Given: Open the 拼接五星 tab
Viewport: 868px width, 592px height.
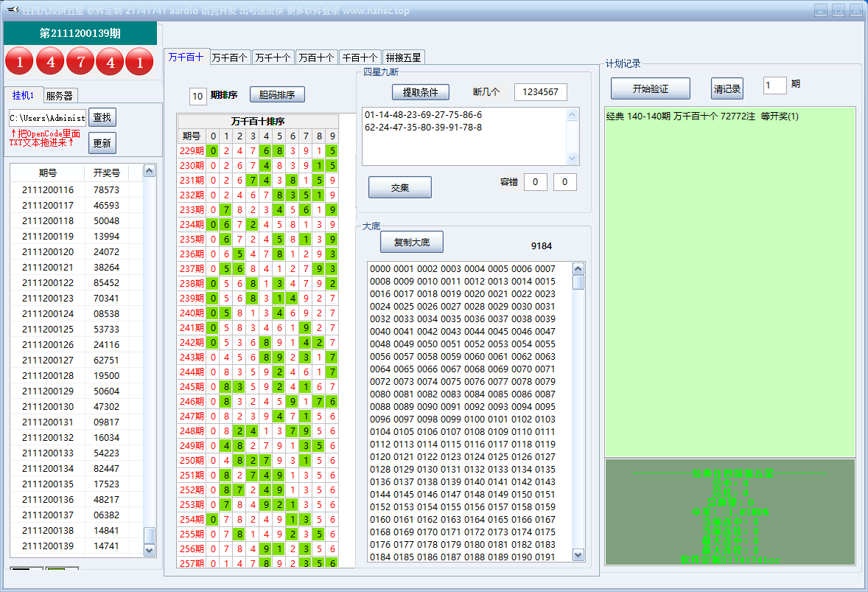Looking at the screenshot, I should click(x=404, y=58).
